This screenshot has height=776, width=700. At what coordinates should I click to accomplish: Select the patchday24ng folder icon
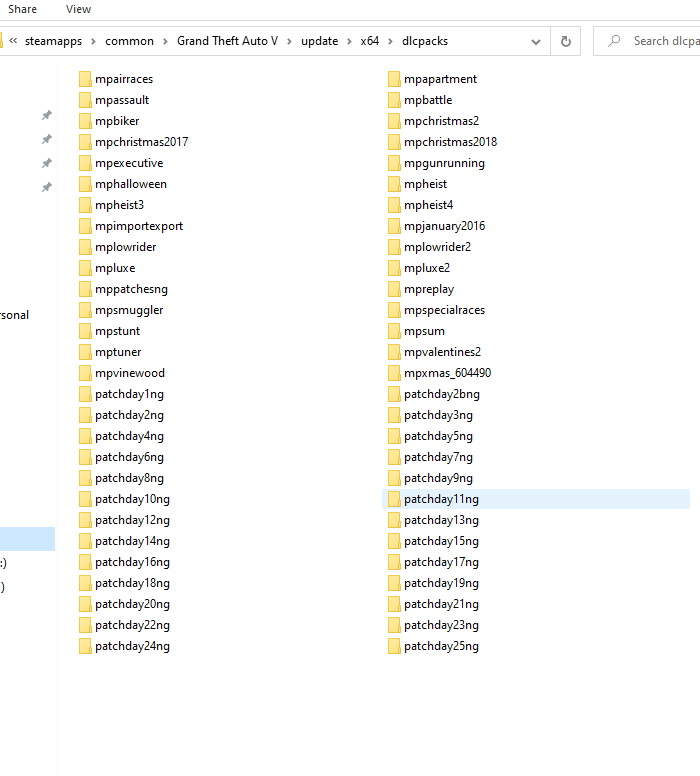[x=85, y=646]
